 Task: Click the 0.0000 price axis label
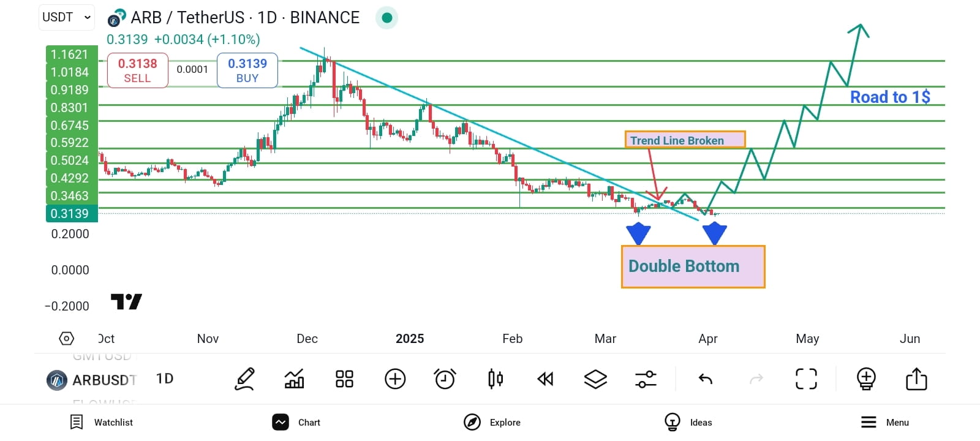pyautogui.click(x=70, y=270)
